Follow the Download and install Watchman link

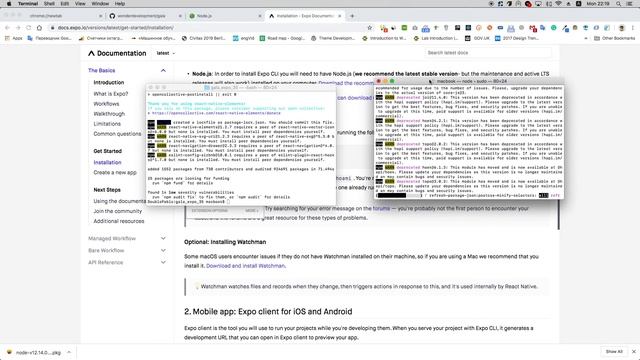click(245, 266)
